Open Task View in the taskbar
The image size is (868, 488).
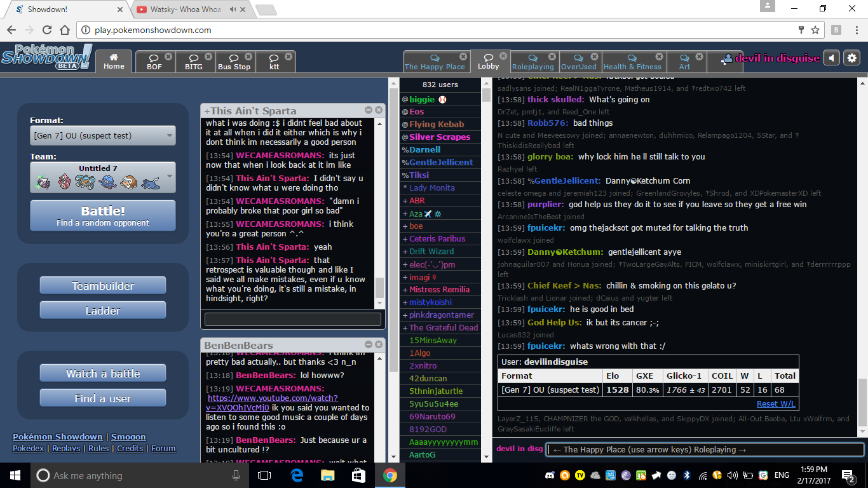(264, 475)
